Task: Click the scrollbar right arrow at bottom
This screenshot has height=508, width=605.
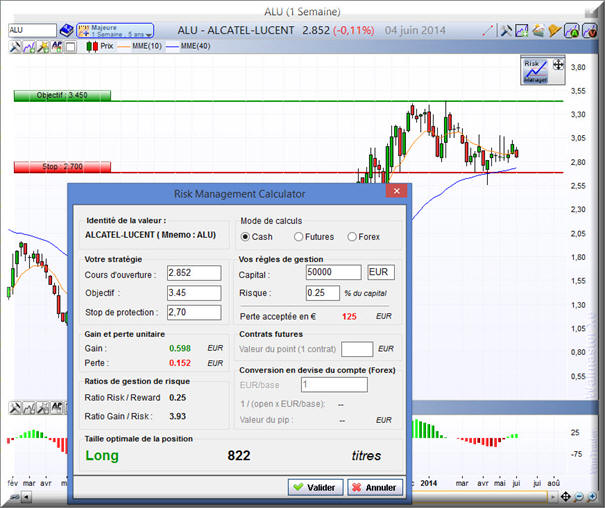Action: coord(553,497)
